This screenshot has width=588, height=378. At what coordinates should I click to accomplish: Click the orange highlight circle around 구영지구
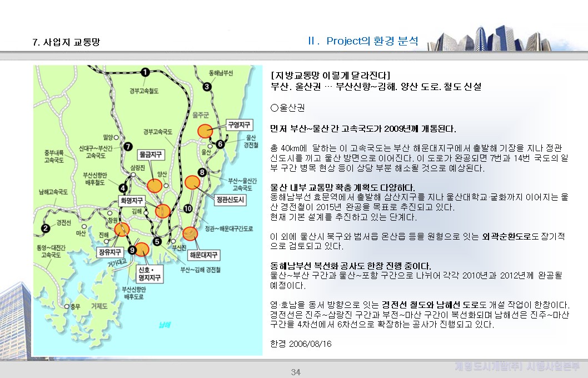point(206,131)
